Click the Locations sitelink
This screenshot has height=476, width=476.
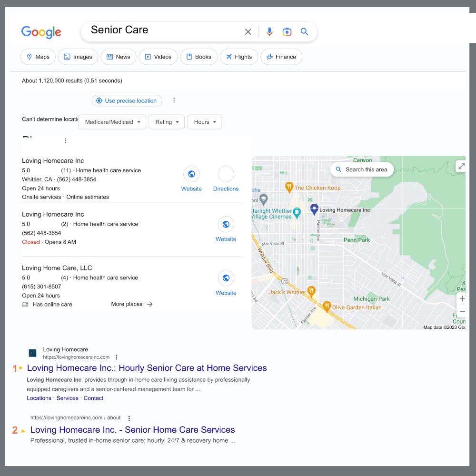39,398
